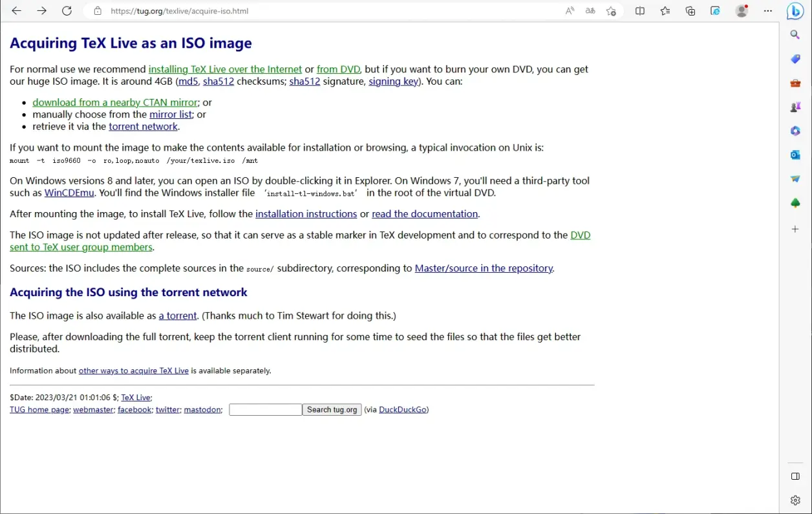Open sidebar Outlook
This screenshot has width=812, height=514.
795,155
